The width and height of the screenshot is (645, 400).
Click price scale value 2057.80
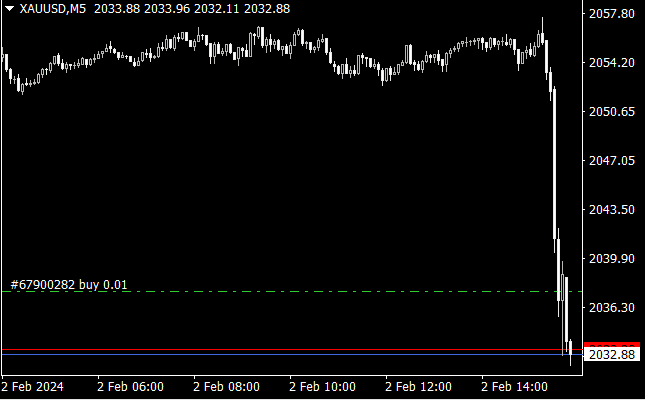612,14
